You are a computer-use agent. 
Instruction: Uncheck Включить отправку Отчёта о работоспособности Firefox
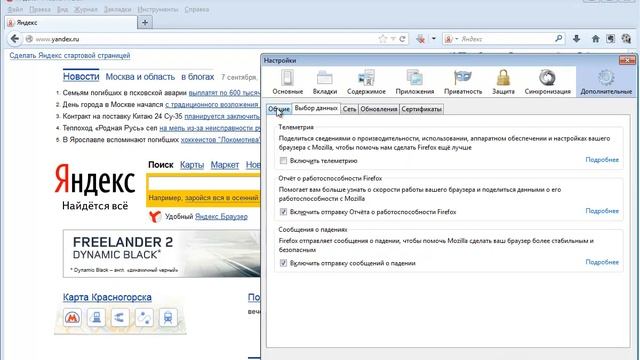click(283, 212)
